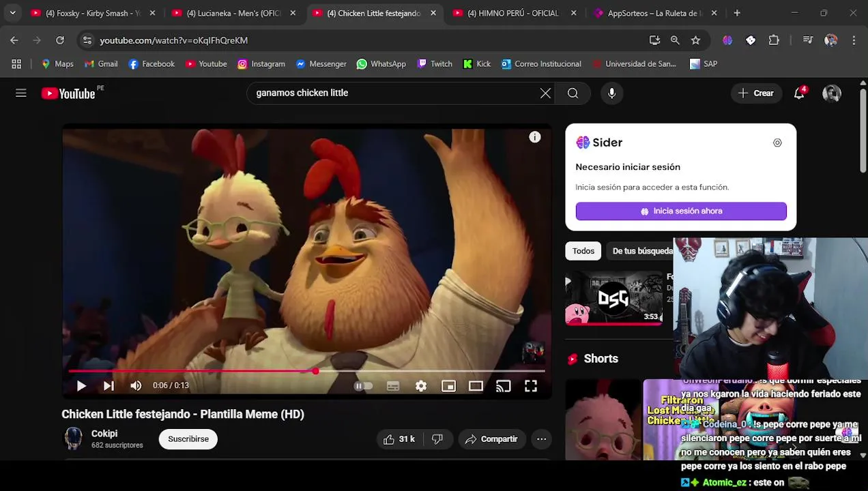
Task: Cast video to a device
Action: [x=503, y=386]
